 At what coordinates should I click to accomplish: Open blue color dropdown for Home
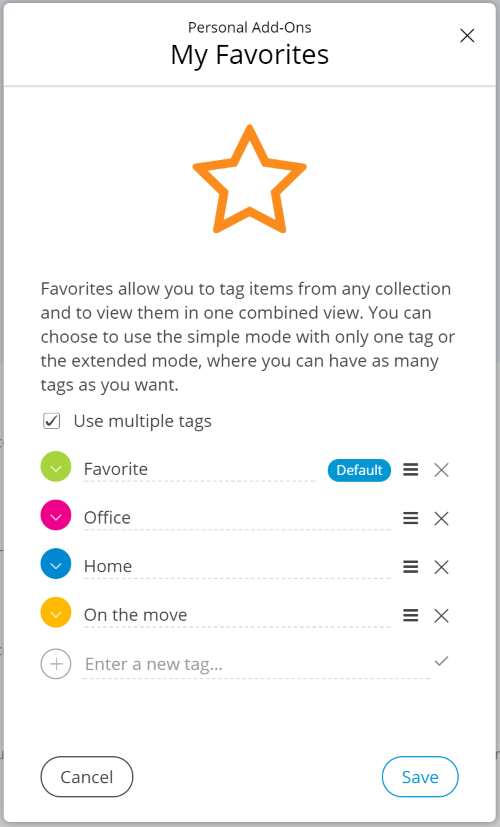pyautogui.click(x=56, y=564)
